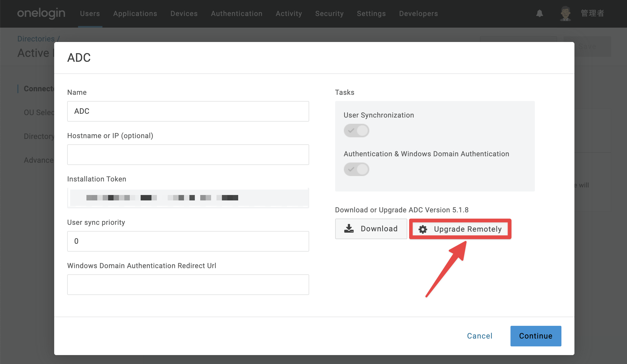Screen dimensions: 627x364
Task: Open the Users menu
Action: tap(90, 14)
